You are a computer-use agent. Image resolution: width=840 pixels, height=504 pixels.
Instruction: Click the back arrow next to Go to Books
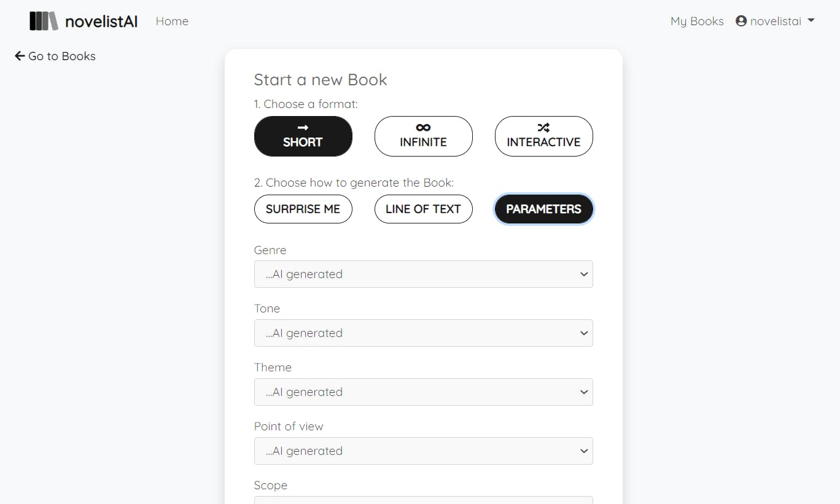point(20,56)
